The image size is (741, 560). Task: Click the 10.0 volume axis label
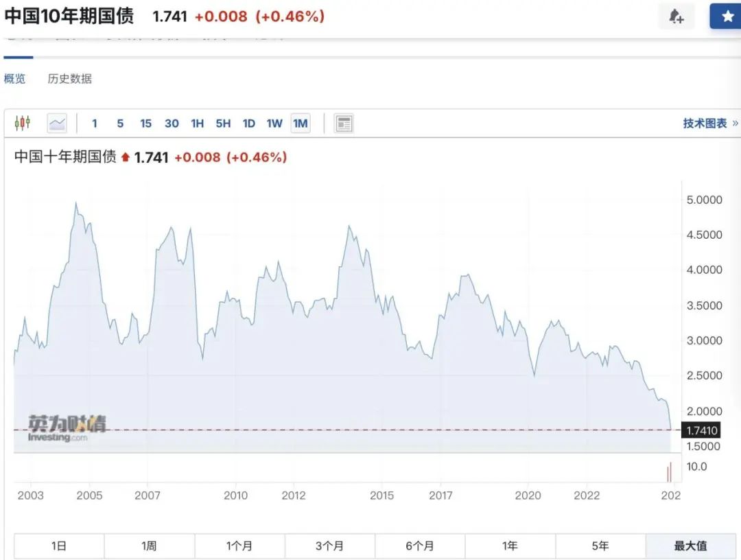[x=696, y=467]
